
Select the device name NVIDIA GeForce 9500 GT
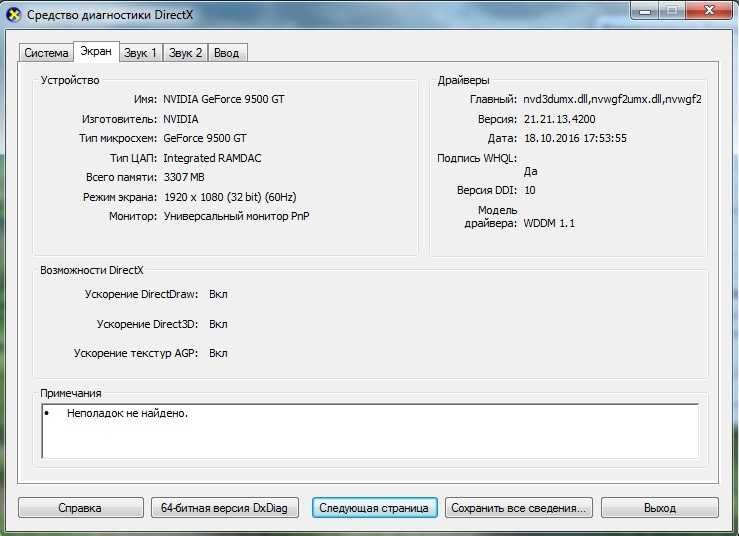click(x=224, y=99)
